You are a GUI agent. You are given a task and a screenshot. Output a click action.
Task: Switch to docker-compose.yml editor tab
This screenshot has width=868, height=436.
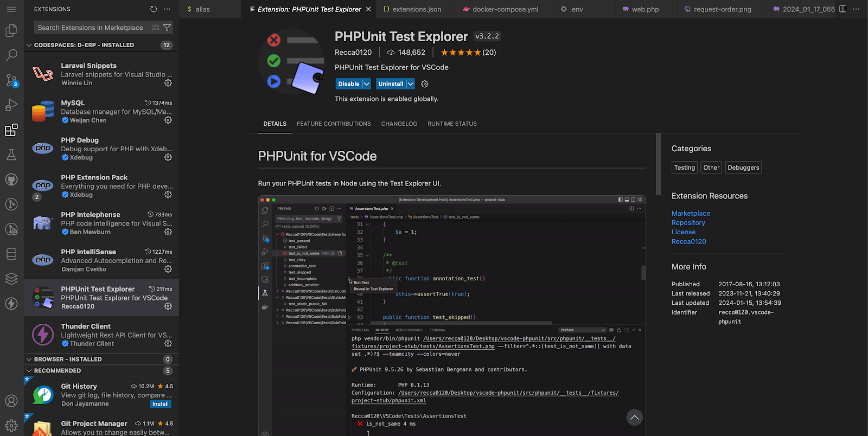(505, 9)
